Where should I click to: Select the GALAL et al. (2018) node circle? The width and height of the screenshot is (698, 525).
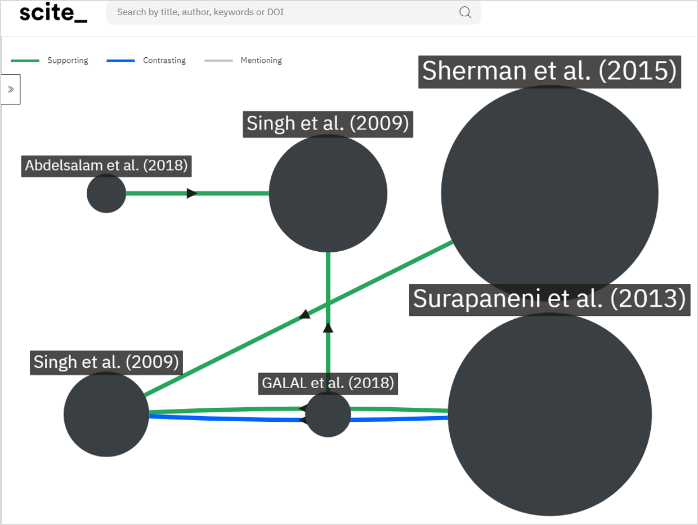(328, 414)
